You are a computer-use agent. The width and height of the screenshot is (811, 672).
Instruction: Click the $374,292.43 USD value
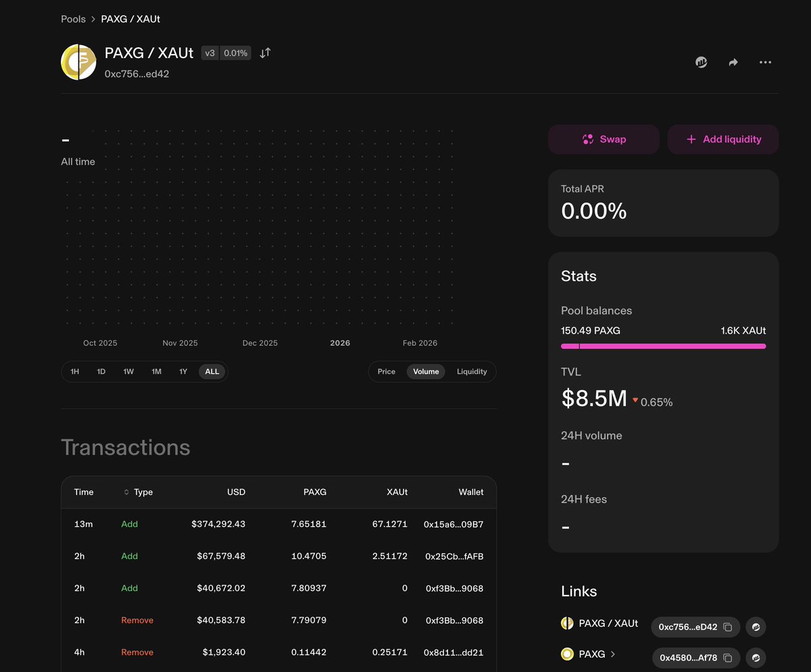point(218,524)
